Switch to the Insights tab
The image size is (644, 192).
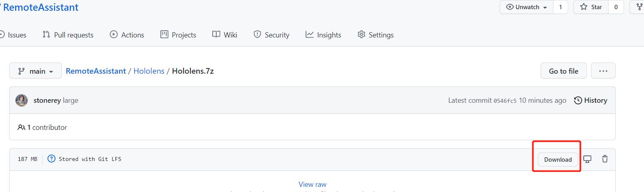[323, 35]
